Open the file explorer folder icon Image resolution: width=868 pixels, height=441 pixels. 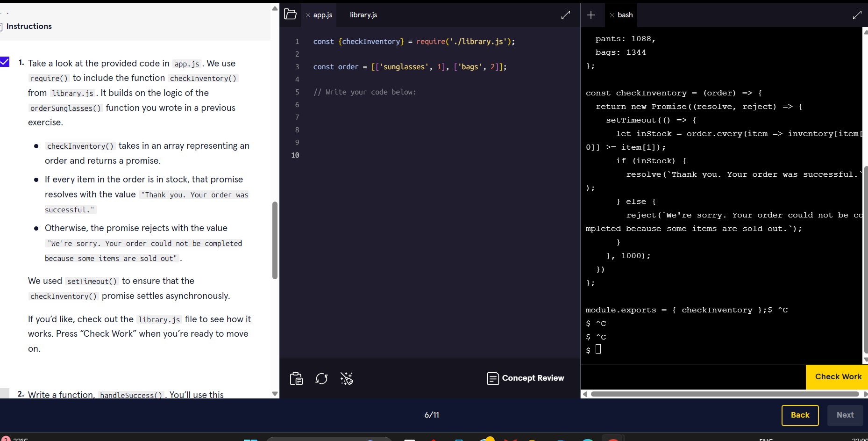pyautogui.click(x=290, y=14)
